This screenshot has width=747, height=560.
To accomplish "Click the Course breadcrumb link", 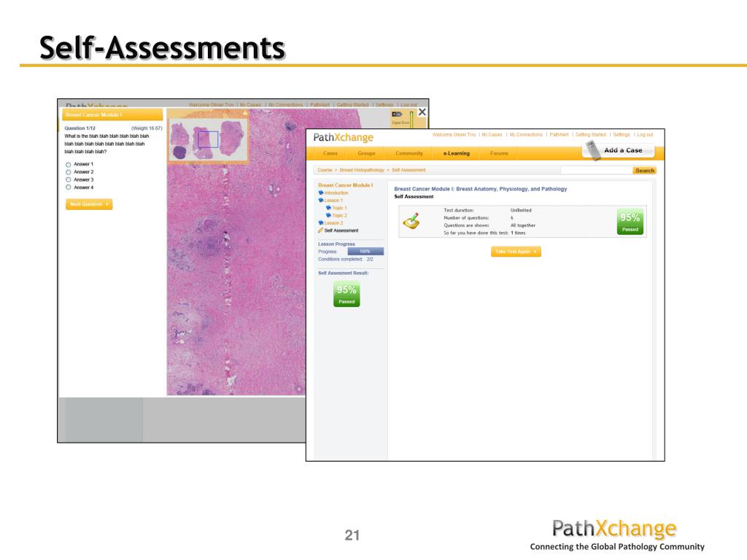I will pos(325,170).
